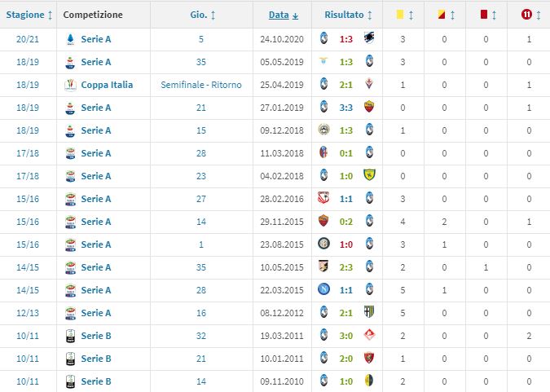Click the Serie A logo in the 24.10.2020 row
The image size is (550, 392).
point(71,39)
